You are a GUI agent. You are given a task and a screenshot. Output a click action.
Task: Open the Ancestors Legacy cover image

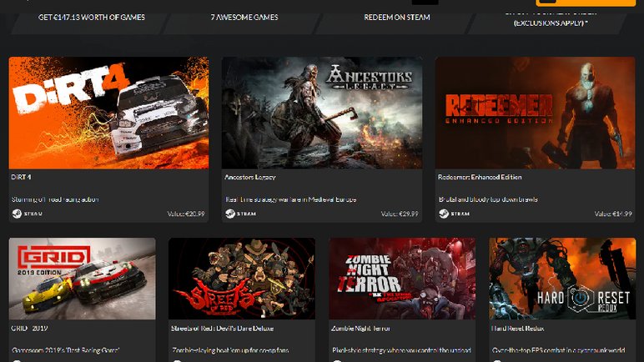coord(322,113)
